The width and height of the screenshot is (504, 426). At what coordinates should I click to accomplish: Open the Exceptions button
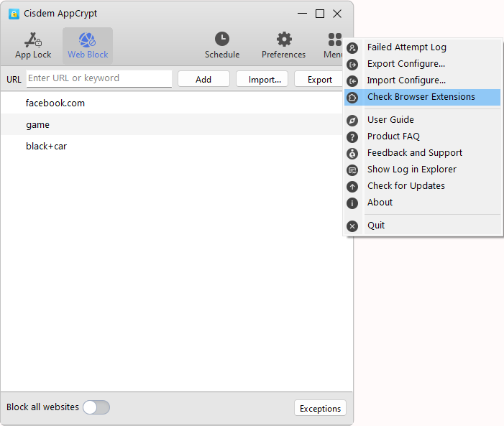coord(320,408)
